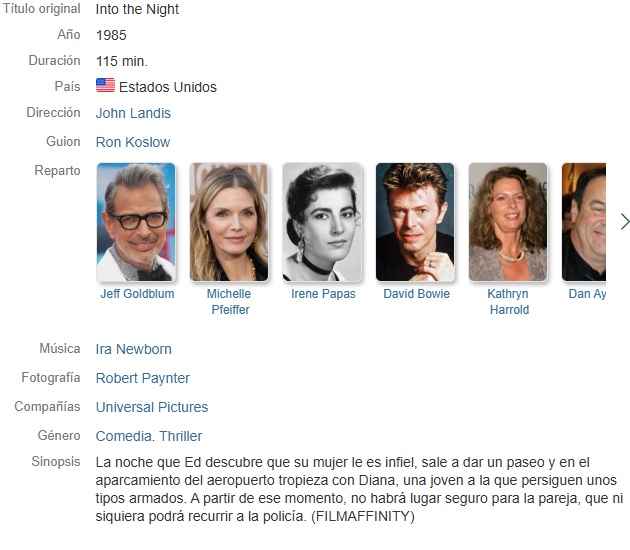Open Jeff Goldblum's photo thumbnail
This screenshot has height=550, width=630.
pos(136,222)
